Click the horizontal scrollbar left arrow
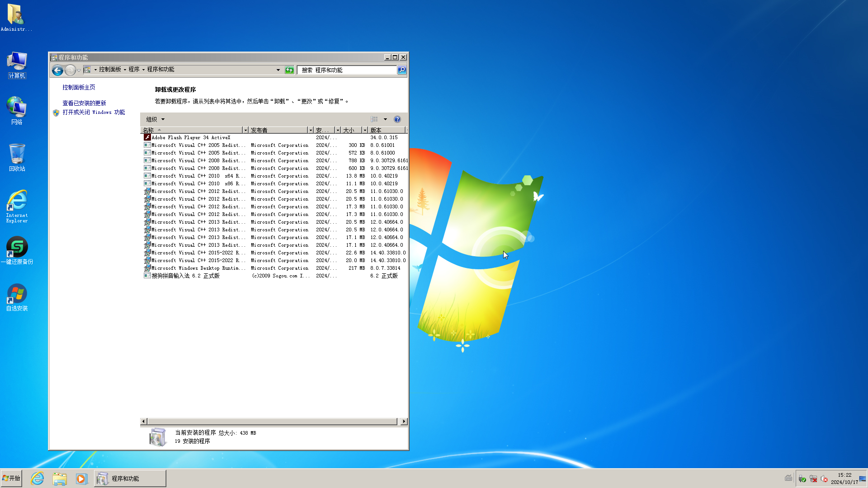This screenshot has height=488, width=868. [144, 422]
